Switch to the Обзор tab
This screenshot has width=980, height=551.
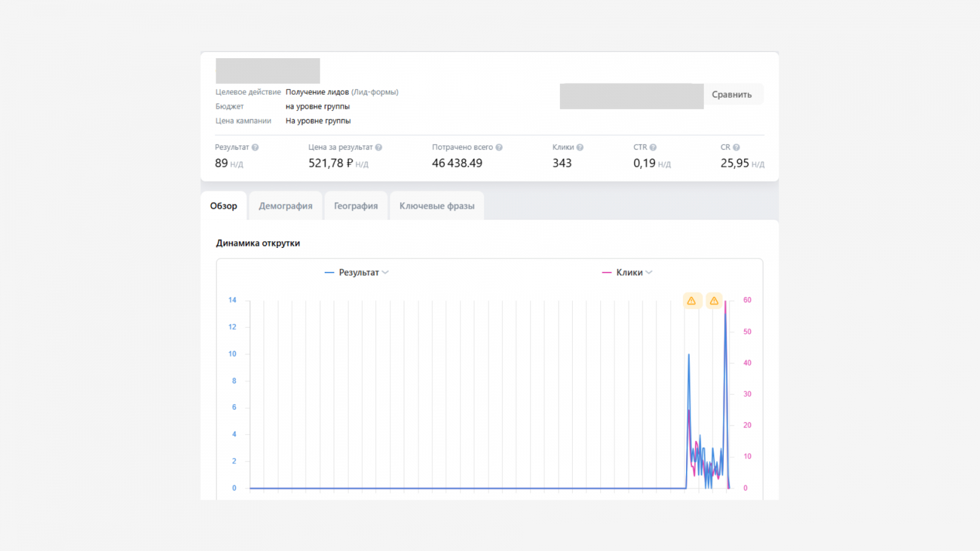click(224, 206)
